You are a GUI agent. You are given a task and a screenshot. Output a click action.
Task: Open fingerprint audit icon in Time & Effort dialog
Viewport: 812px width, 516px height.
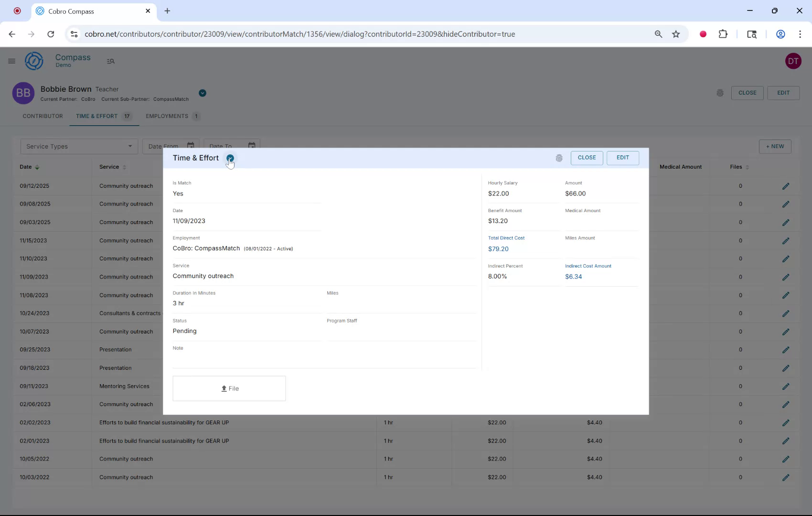(x=559, y=158)
